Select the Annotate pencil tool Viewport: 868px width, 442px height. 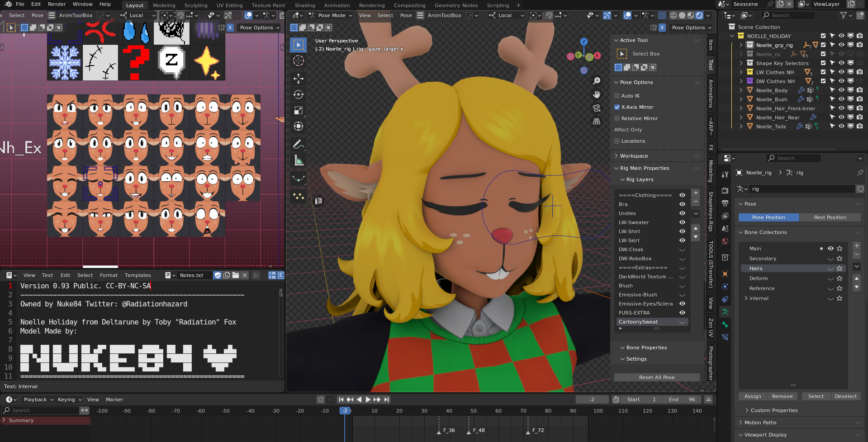(298, 145)
